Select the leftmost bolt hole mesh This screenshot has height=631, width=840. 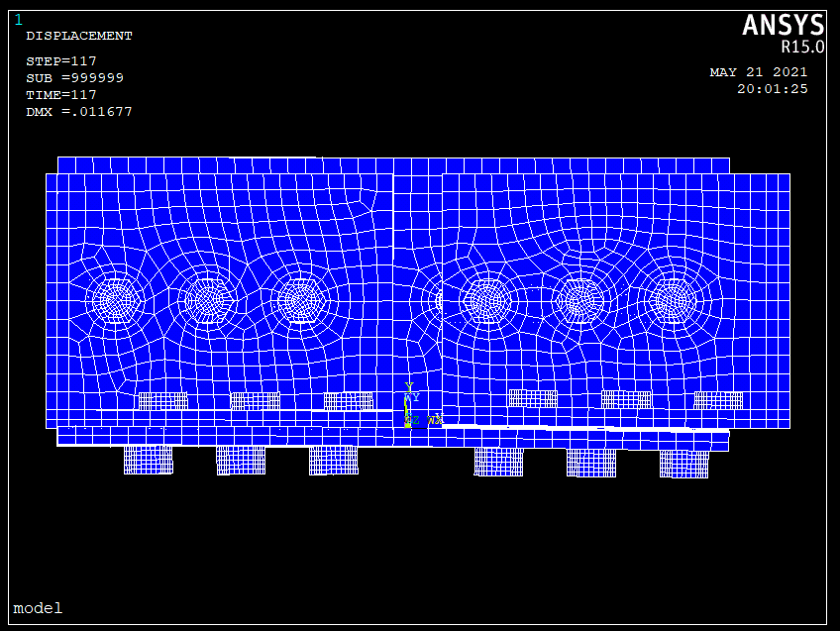(x=116, y=300)
